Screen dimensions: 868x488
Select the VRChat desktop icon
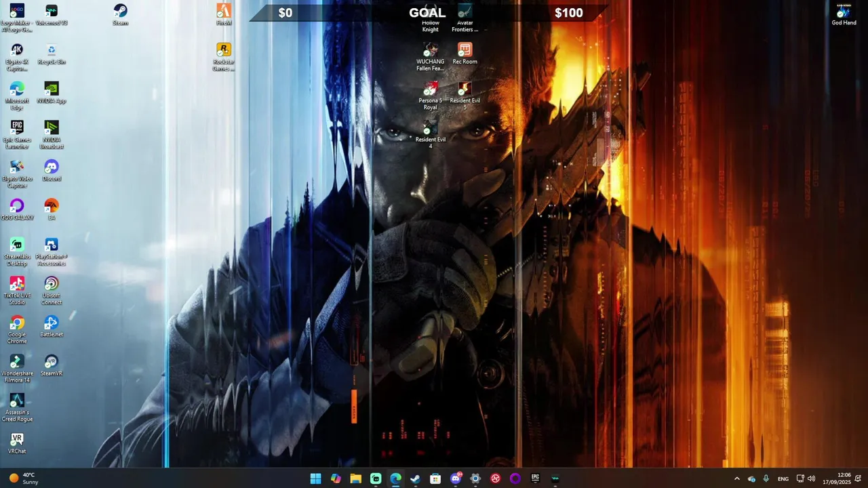[x=17, y=443]
